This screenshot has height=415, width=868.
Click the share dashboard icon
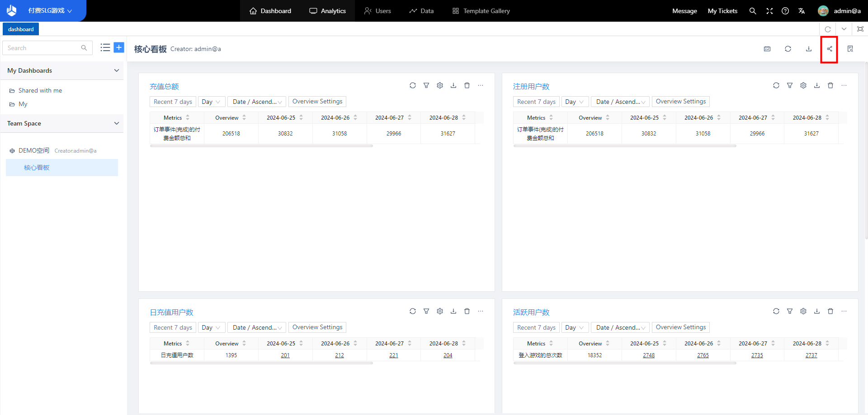[829, 49]
